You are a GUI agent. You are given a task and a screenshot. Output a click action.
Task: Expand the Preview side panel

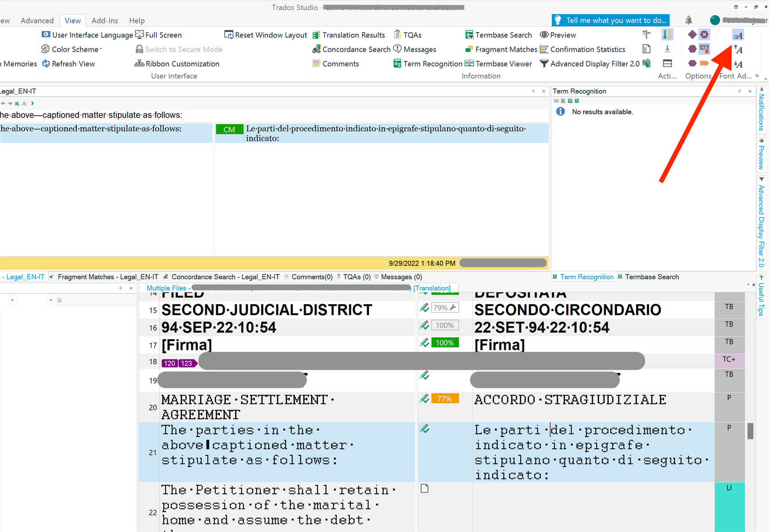761,155
